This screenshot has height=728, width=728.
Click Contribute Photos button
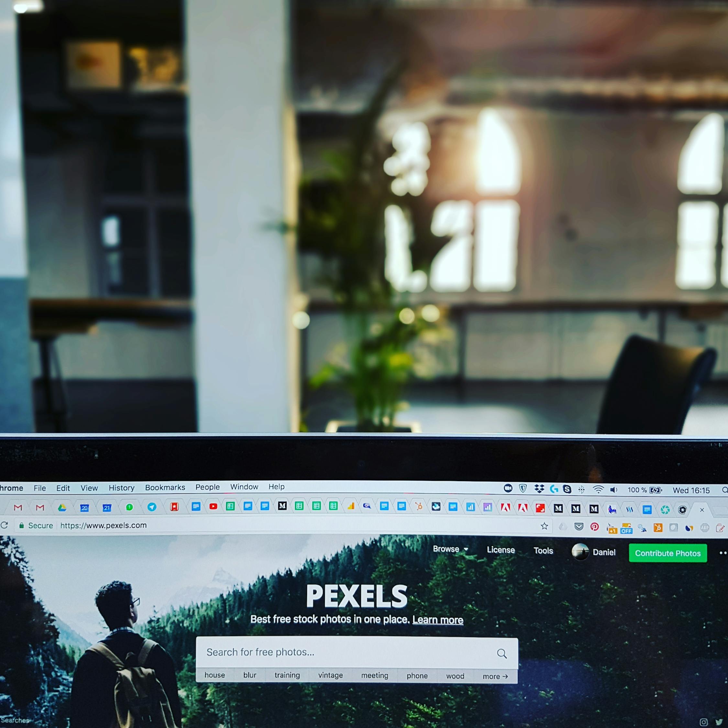click(667, 552)
